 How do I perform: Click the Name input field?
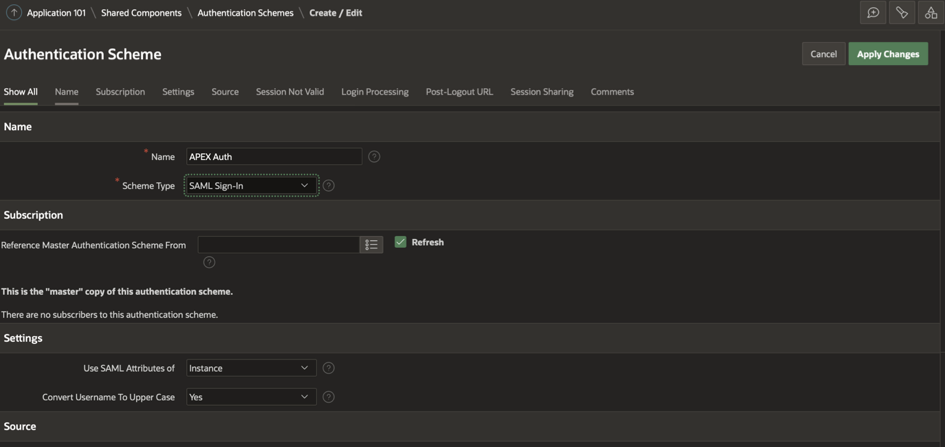click(274, 157)
